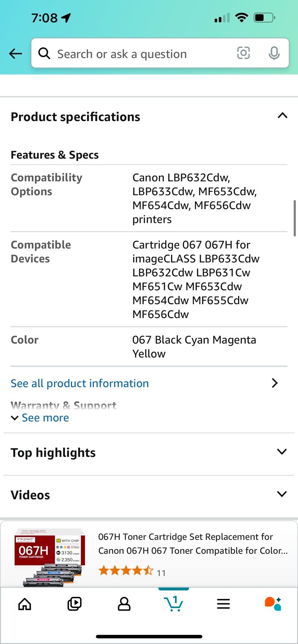Launch the Rufus AI assistant icon
Screen dimensions: 298x644
coord(273,604)
